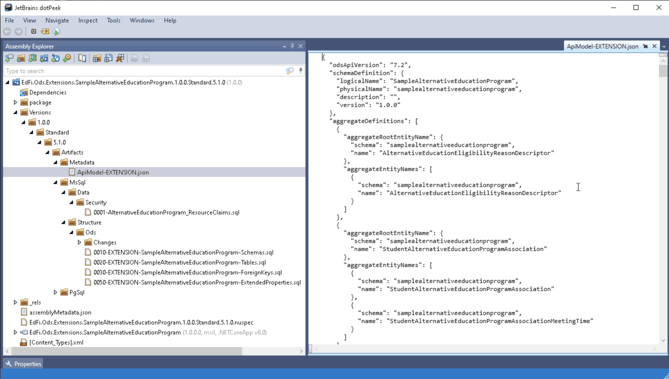Select the ApiModel-EXTENSION.json editor tab
669x379 pixels.
[602, 46]
